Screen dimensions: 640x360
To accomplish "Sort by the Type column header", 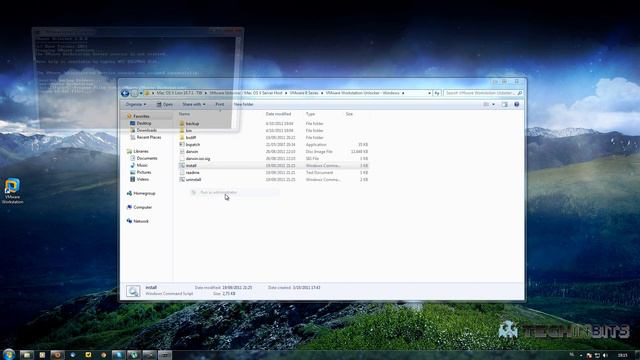I will [x=310, y=114].
